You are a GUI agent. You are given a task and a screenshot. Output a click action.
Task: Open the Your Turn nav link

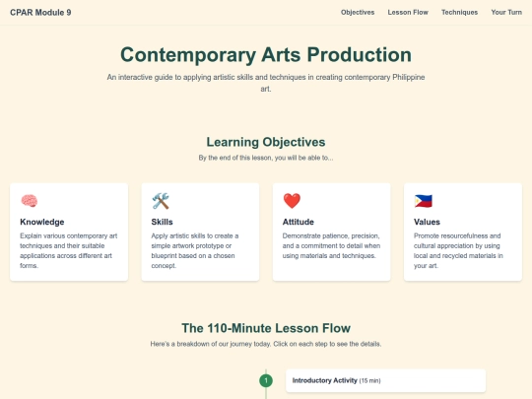coord(506,12)
